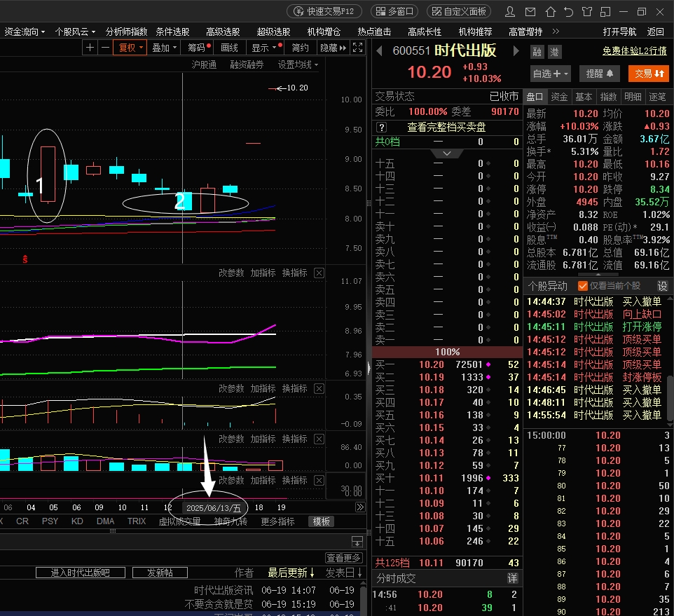The width and height of the screenshot is (674, 616).
Task: Open 复权 adjustment dropdown
Action: [x=130, y=47]
